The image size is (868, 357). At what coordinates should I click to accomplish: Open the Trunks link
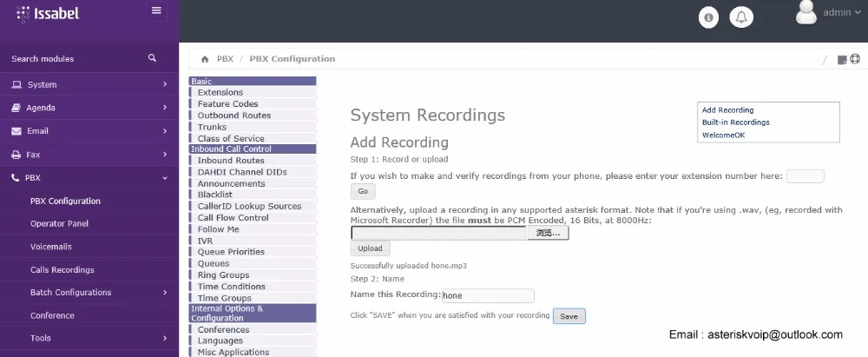pos(212,127)
